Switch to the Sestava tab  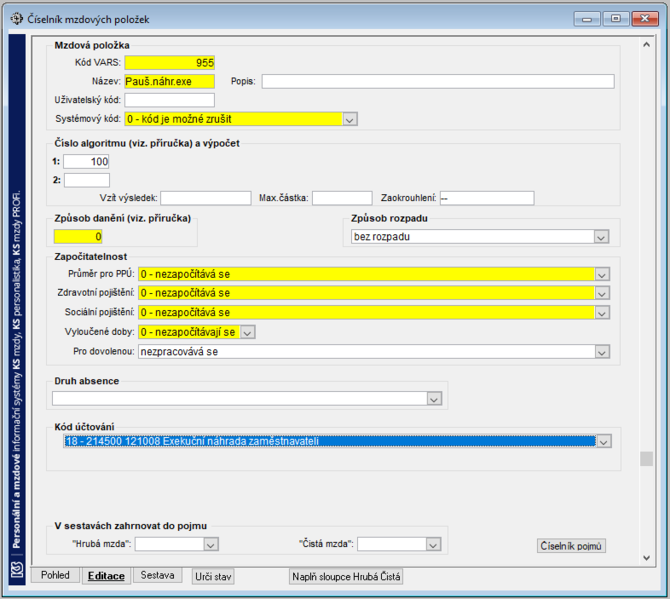[x=157, y=575]
